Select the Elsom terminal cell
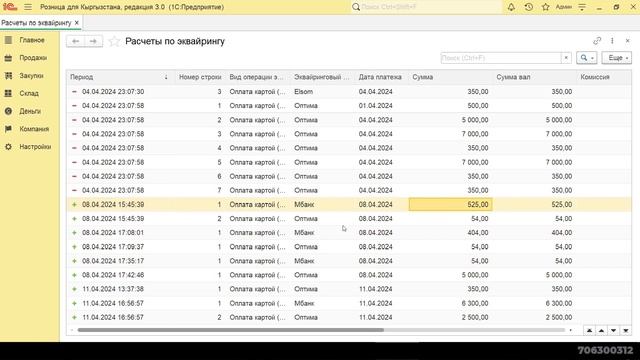640x360 pixels. (x=322, y=92)
